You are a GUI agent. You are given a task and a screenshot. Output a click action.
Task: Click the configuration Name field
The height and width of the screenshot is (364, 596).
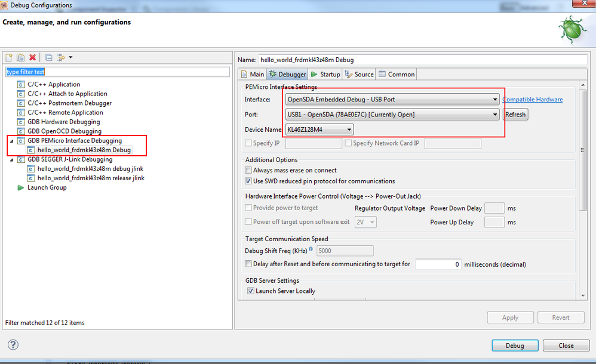coord(423,60)
